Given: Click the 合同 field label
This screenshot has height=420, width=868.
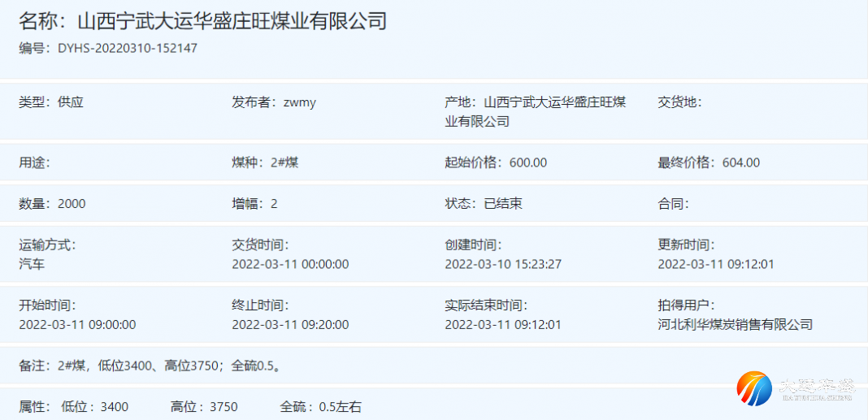Looking at the screenshot, I should click(x=672, y=204).
